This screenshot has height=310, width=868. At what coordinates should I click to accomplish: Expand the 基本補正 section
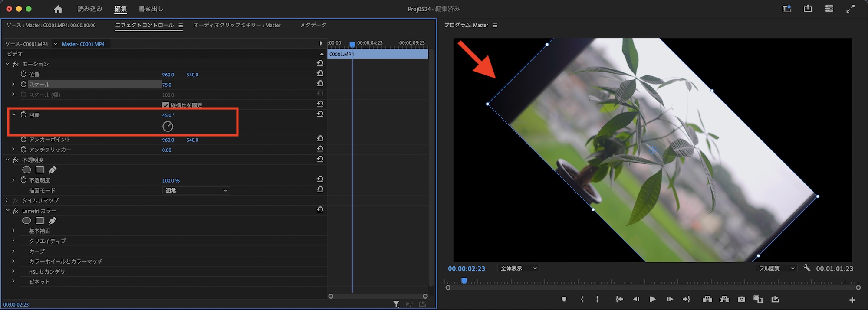click(13, 231)
